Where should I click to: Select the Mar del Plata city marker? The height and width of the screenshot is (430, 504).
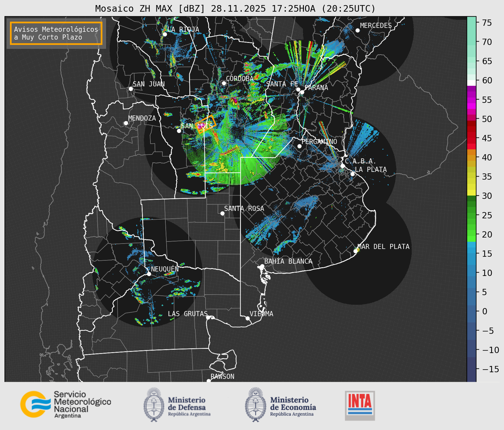pyautogui.click(x=356, y=251)
